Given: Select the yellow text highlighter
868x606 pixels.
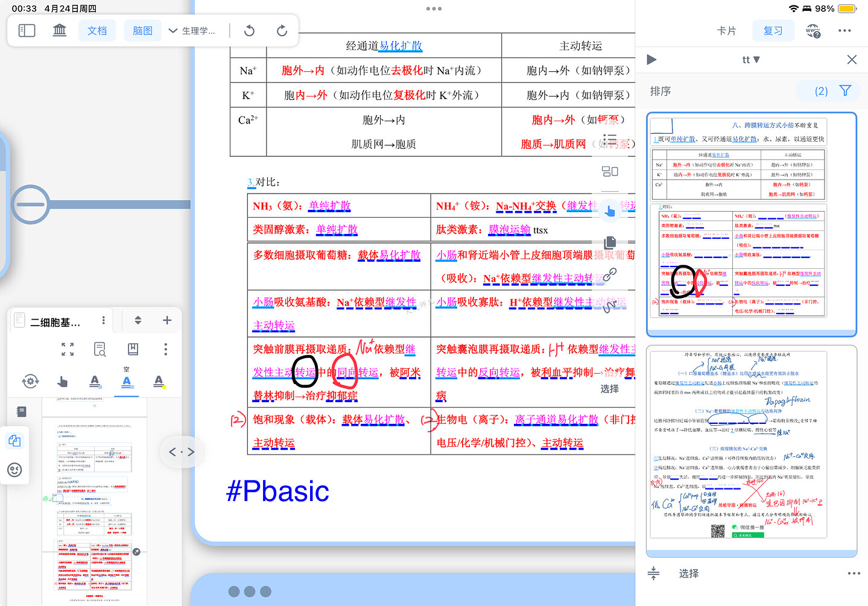Looking at the screenshot, I should 159,381.
